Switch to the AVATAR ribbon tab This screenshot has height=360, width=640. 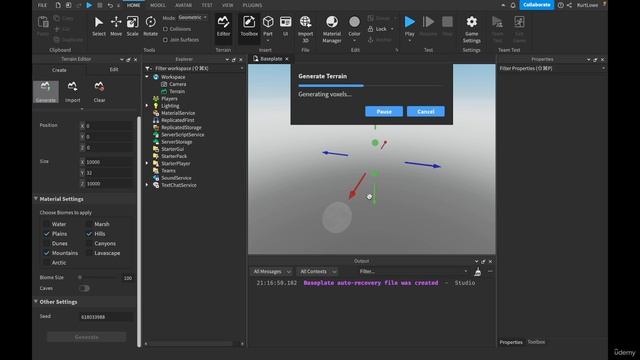click(183, 5)
